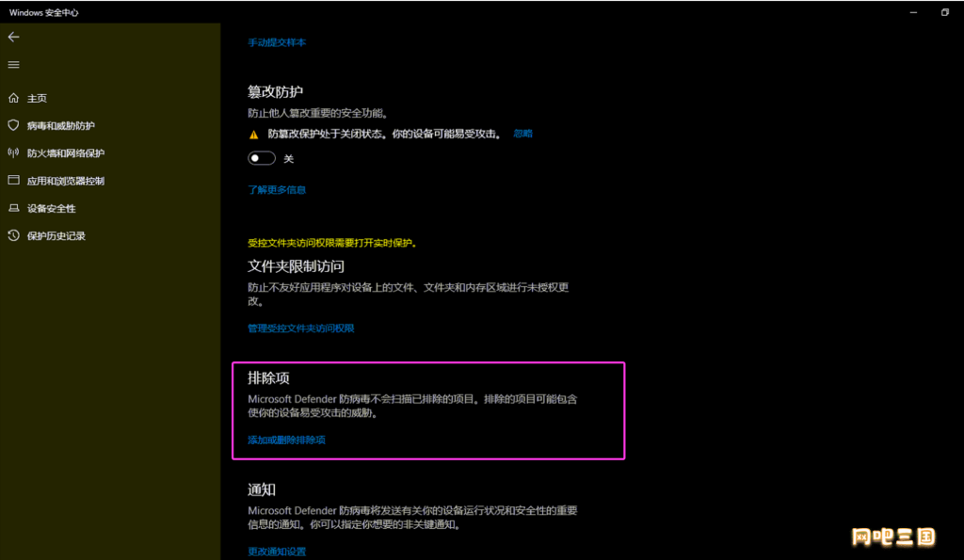Open 保护历史记录 page
The image size is (964, 560).
click(56, 236)
